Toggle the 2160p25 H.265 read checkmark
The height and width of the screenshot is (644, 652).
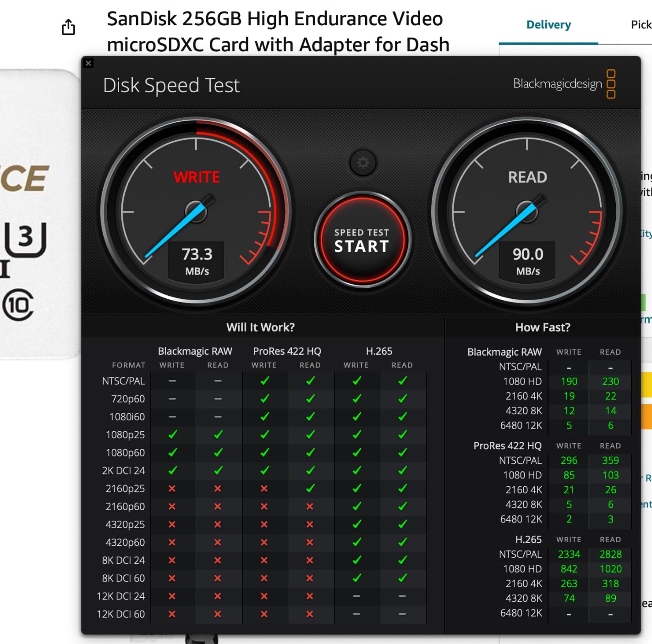402,489
